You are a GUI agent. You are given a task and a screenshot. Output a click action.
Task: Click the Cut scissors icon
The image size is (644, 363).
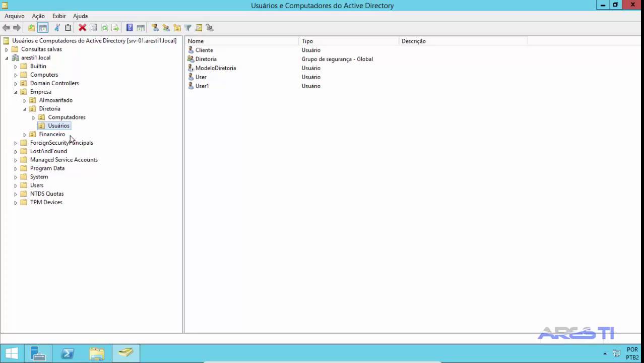[x=57, y=28]
